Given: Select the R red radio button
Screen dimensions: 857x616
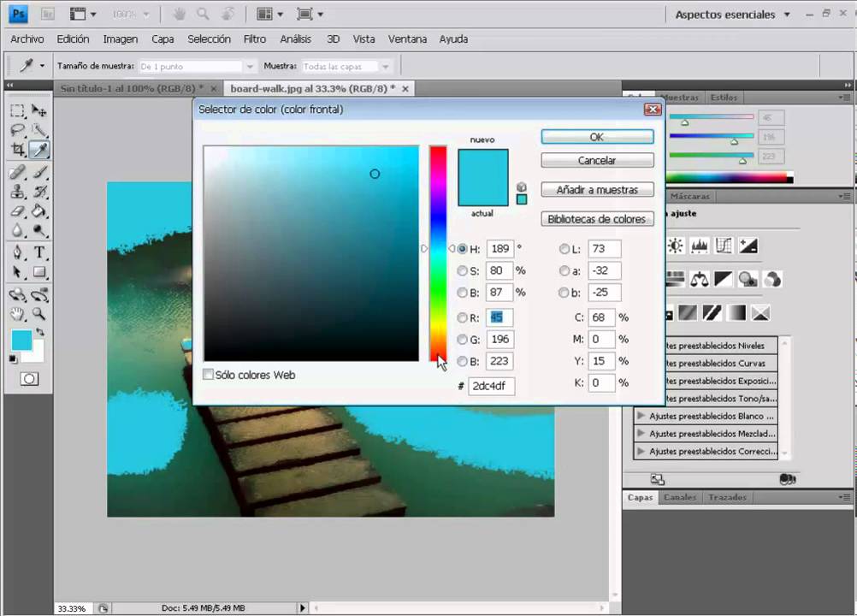Looking at the screenshot, I should (x=463, y=317).
